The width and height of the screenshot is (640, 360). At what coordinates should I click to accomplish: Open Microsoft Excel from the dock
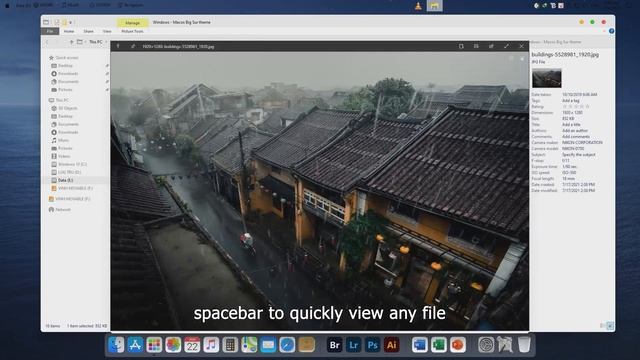439,345
